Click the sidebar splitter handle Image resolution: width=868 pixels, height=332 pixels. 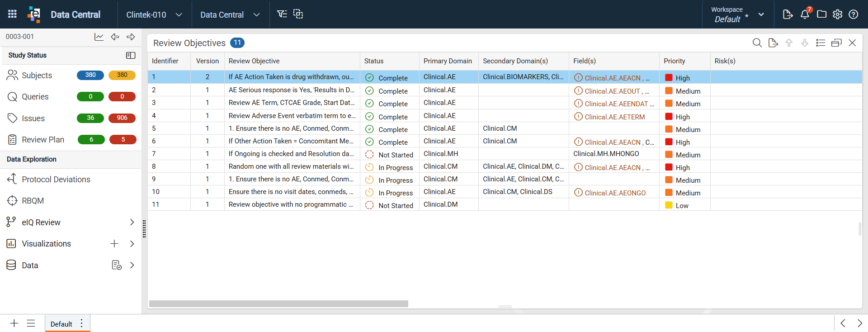tap(144, 229)
